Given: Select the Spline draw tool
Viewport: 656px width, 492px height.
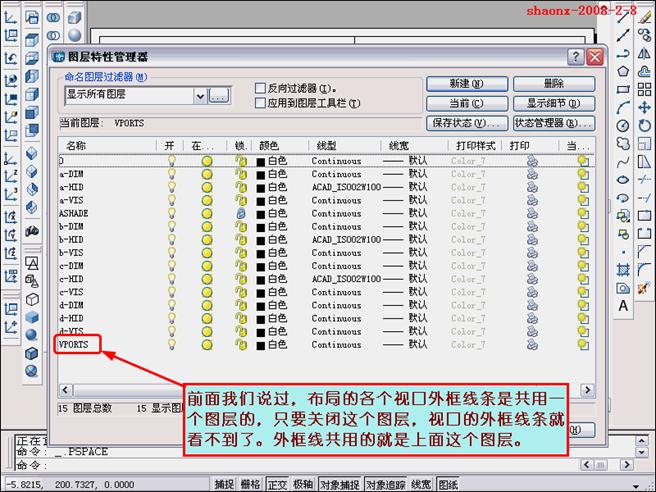Looking at the screenshot, I should [x=623, y=161].
